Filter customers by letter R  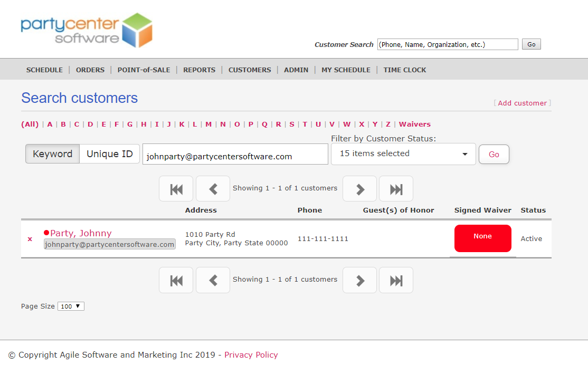pyautogui.click(x=278, y=124)
